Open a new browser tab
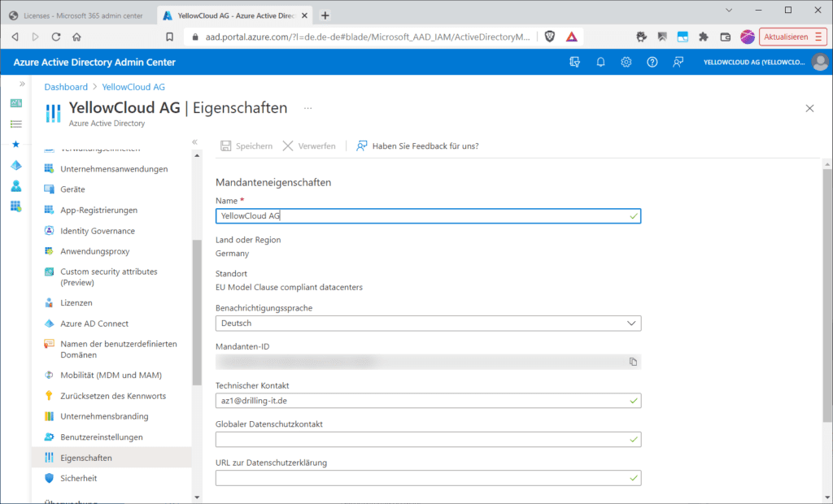 pyautogui.click(x=325, y=16)
